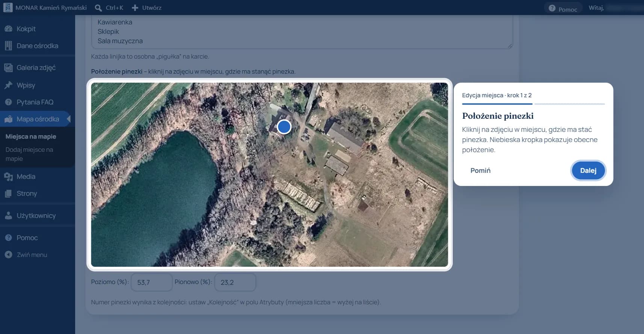This screenshot has width=644, height=334.
Task: Click Ctrl+K search shortcut label
Action: [x=115, y=8]
